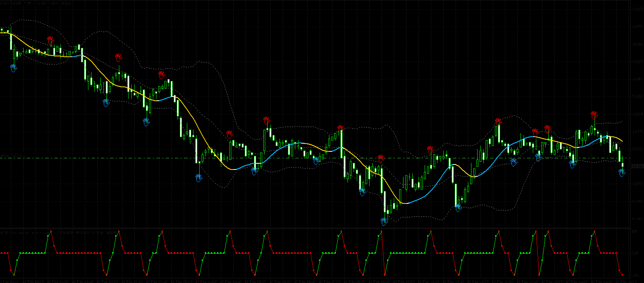The width and height of the screenshot is (644, 283).
Task: Choose the third blue hand signal from the left
Action: (146, 122)
